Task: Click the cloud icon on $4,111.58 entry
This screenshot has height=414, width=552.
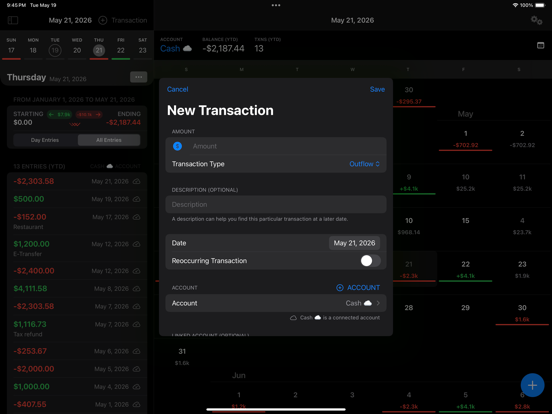Action: point(137,289)
